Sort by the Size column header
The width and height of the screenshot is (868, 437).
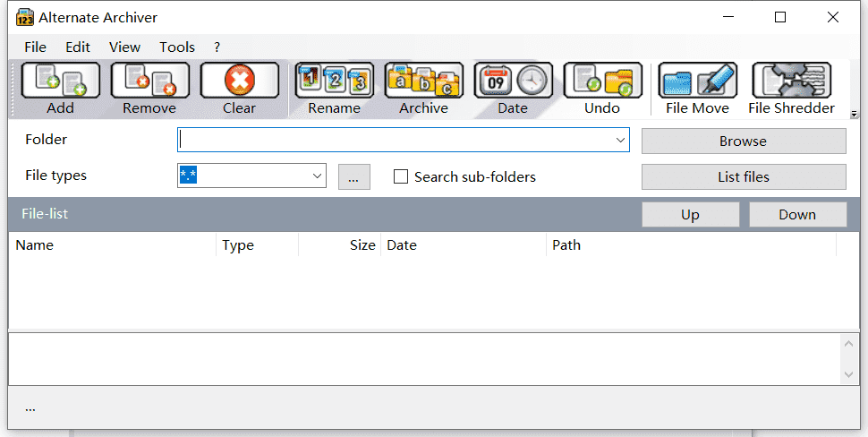(x=339, y=244)
